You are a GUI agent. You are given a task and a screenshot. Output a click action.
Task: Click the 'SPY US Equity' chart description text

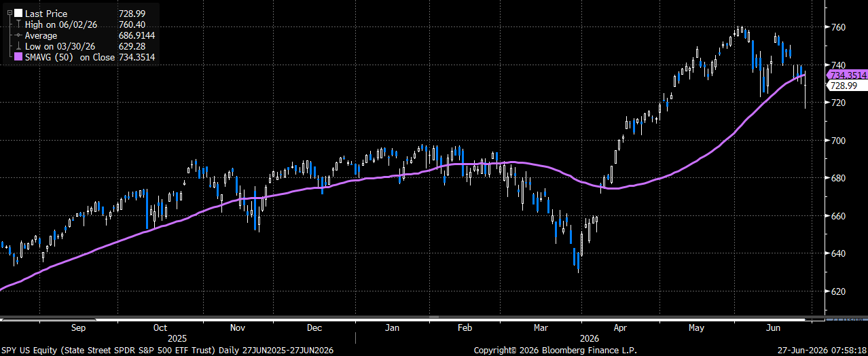click(167, 351)
